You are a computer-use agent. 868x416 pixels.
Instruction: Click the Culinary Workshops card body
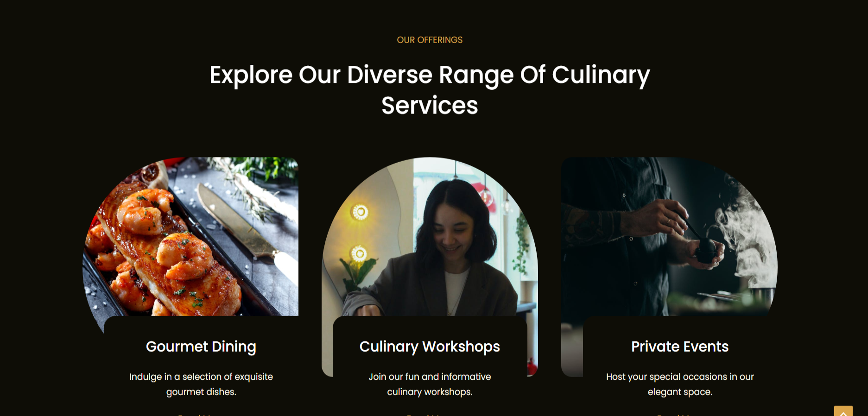pos(430,366)
